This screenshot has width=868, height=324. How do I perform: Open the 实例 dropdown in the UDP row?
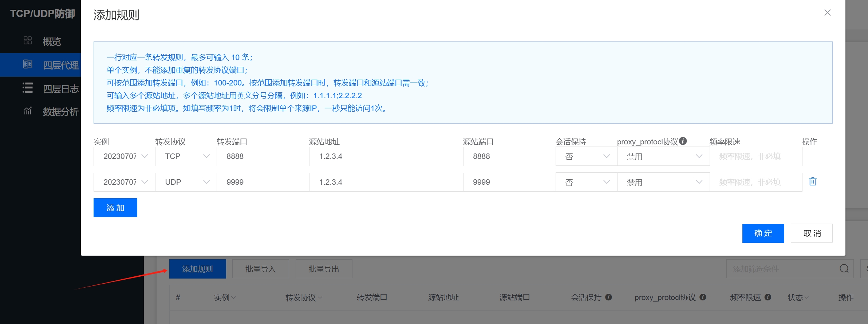[125, 182]
